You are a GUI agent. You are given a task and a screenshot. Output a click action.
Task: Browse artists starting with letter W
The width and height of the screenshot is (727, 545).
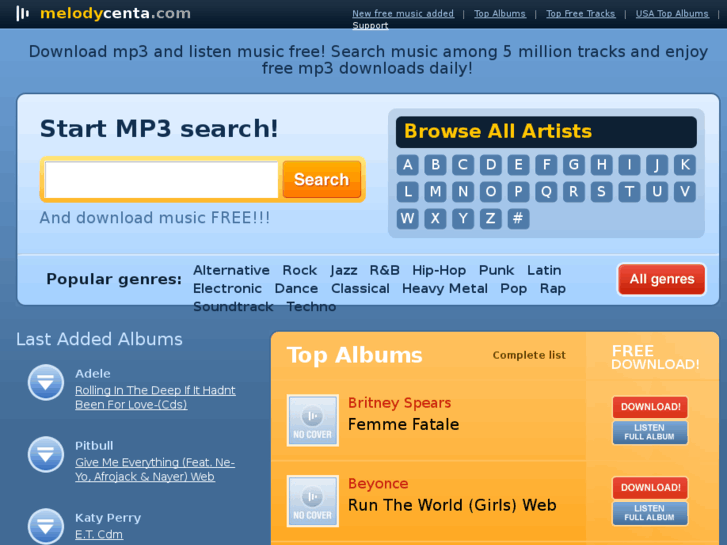[408, 218]
